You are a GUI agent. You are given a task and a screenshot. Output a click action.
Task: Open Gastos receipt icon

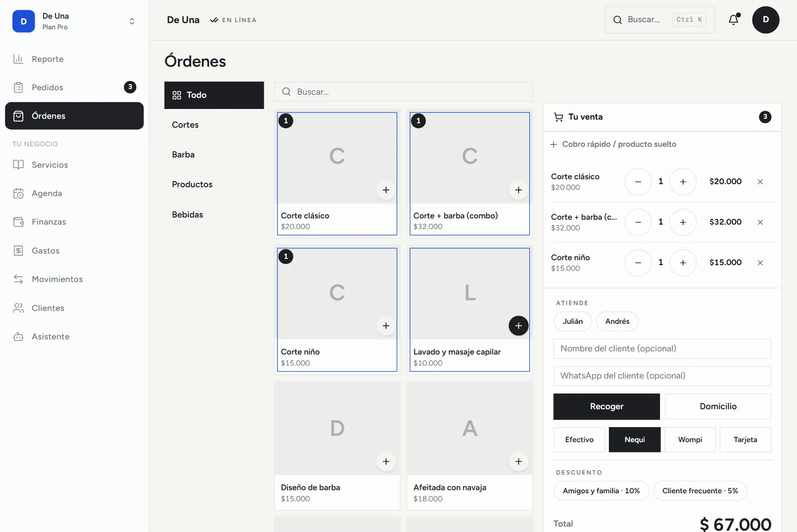tap(18, 250)
